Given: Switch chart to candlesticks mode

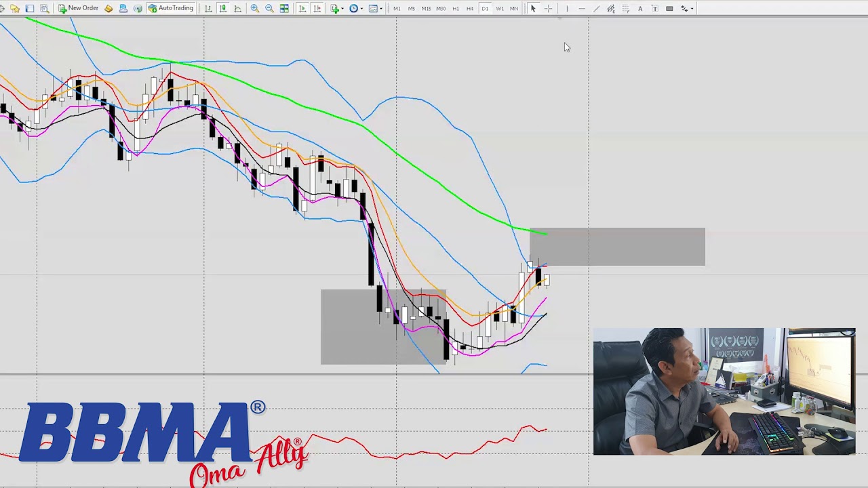Looking at the screenshot, I should click(222, 8).
